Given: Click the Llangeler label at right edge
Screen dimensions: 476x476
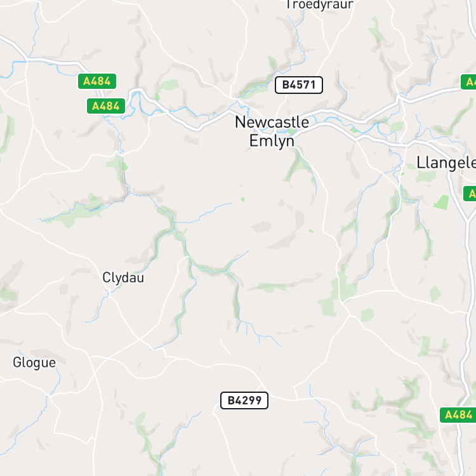Looking at the screenshot, I should point(446,163).
